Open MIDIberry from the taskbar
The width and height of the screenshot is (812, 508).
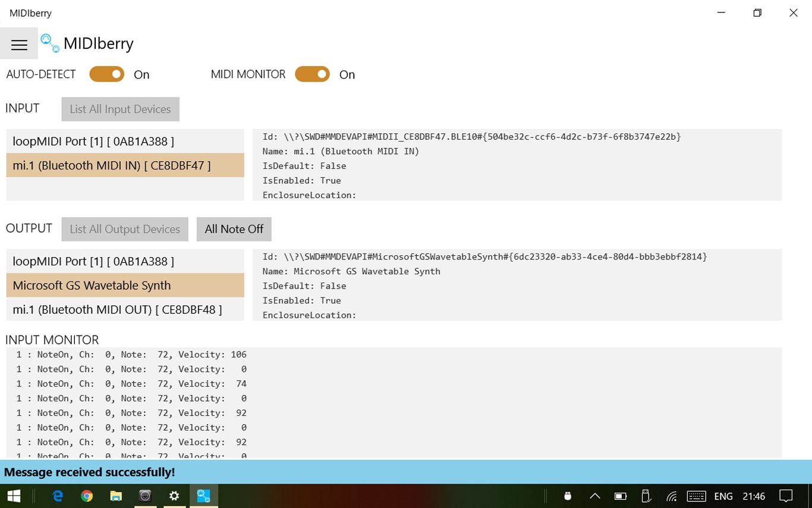tap(203, 496)
